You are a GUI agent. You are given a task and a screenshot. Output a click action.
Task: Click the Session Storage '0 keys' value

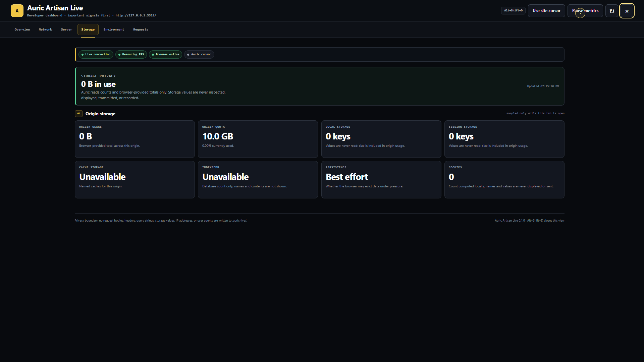(461, 136)
